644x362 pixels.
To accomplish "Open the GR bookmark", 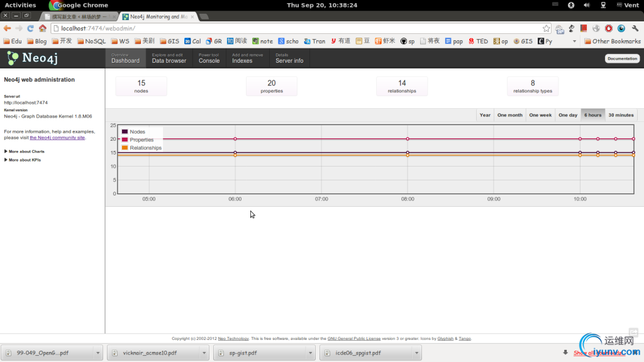I will [x=214, y=41].
